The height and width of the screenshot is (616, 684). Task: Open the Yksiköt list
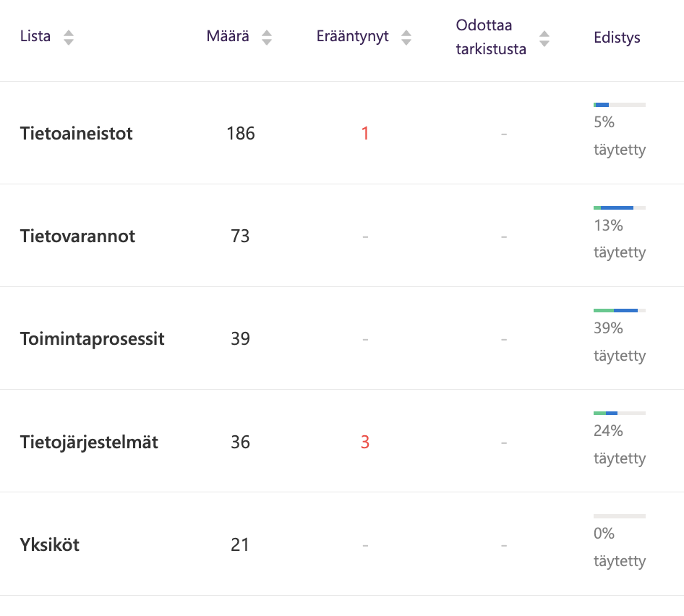tap(50, 544)
